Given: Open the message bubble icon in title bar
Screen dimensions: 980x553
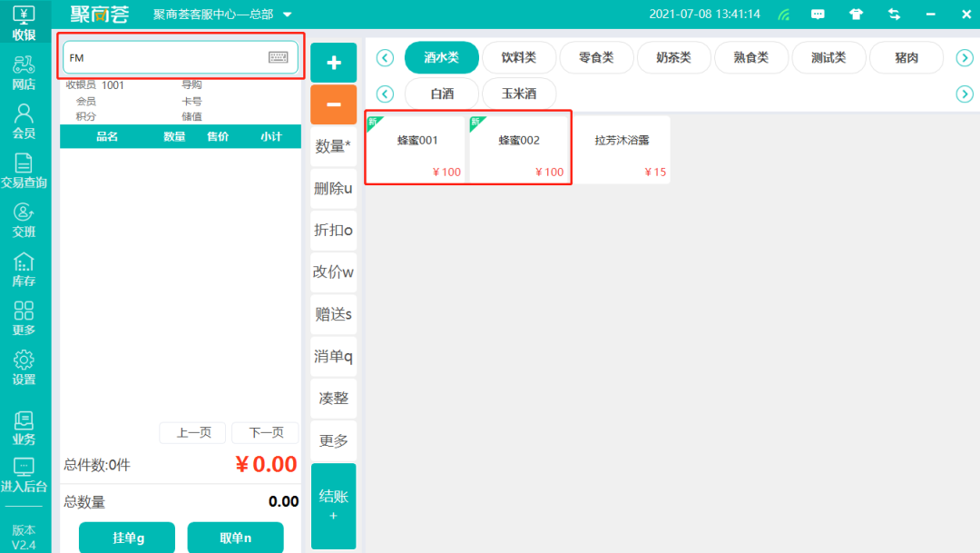Looking at the screenshot, I should coord(818,14).
